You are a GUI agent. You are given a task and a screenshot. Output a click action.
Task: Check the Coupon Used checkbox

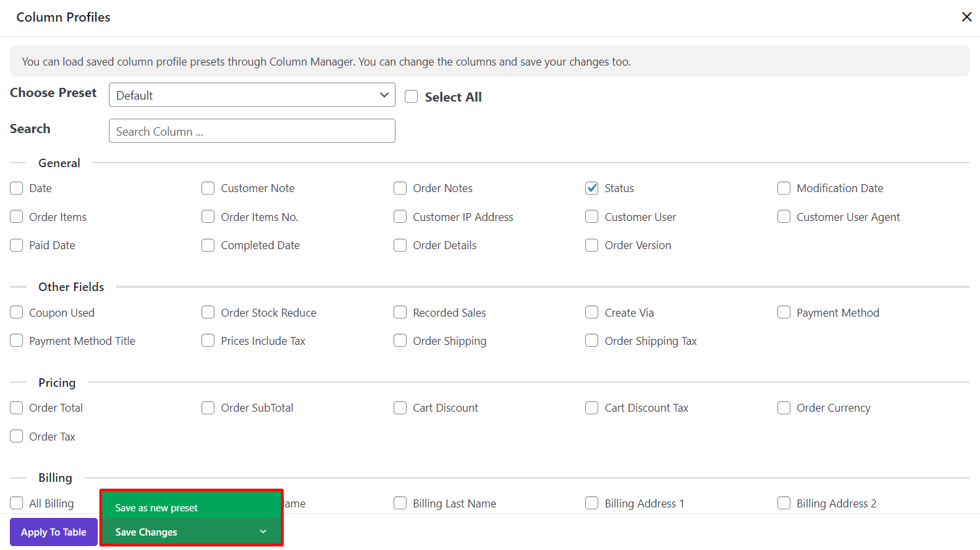click(x=16, y=313)
